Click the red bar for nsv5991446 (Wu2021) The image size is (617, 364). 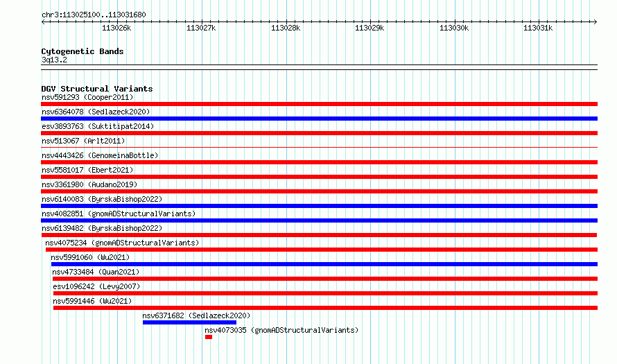(x=325, y=308)
